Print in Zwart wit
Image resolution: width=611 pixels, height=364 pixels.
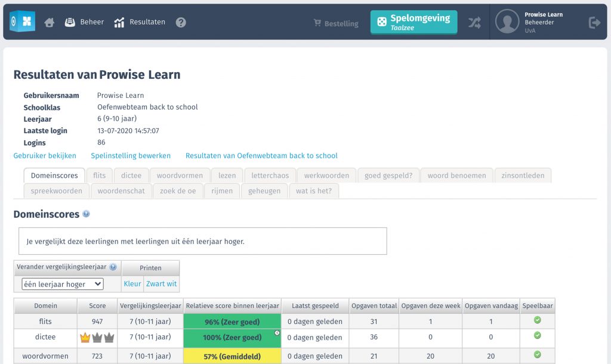coord(161,283)
